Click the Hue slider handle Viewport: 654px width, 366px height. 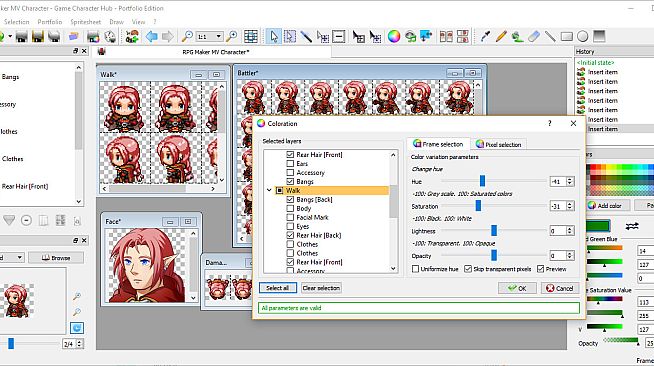point(482,181)
